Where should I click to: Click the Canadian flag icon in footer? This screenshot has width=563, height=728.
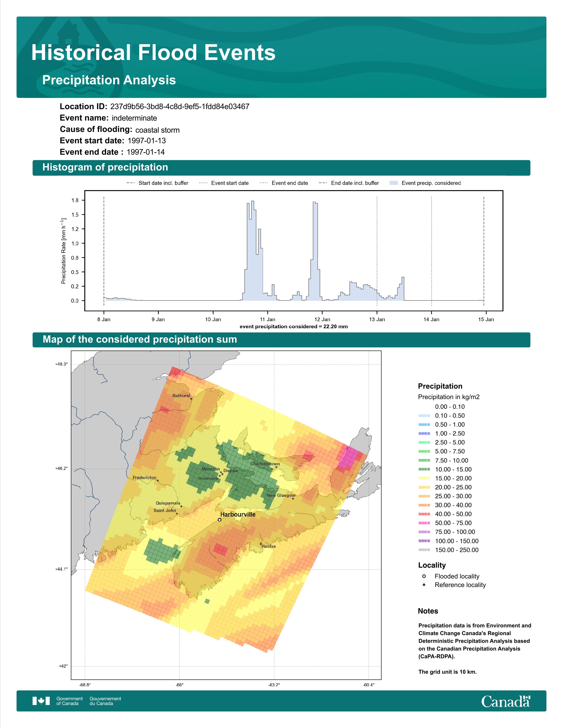[41, 701]
